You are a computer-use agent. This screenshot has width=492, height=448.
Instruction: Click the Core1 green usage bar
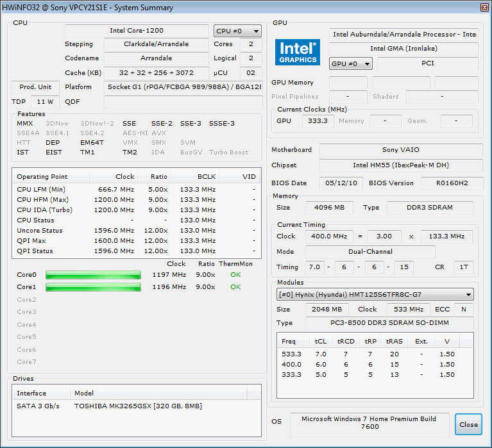pos(93,287)
